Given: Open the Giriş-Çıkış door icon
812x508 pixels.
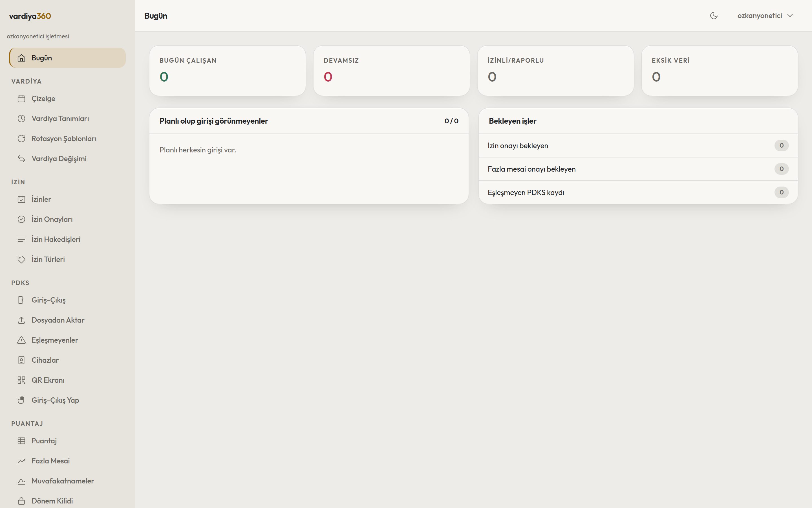Looking at the screenshot, I should click(x=21, y=300).
